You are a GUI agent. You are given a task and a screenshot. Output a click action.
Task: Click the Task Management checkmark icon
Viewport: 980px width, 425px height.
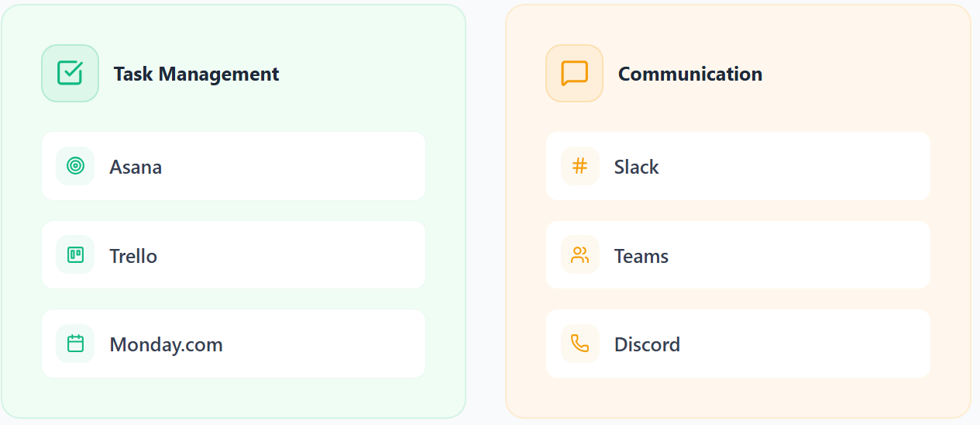[x=70, y=73]
